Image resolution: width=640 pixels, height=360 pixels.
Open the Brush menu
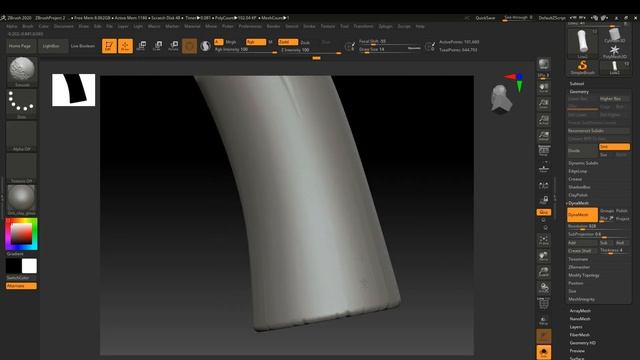pos(28,26)
